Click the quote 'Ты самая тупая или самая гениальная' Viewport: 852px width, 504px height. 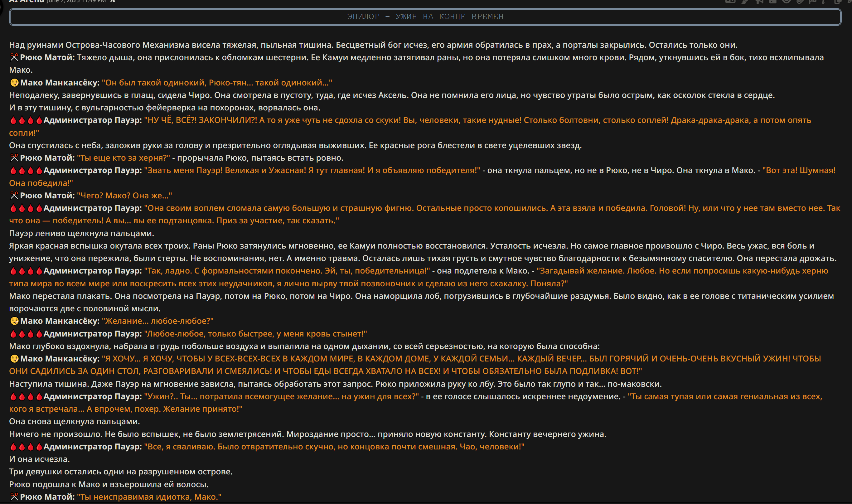coord(416,403)
